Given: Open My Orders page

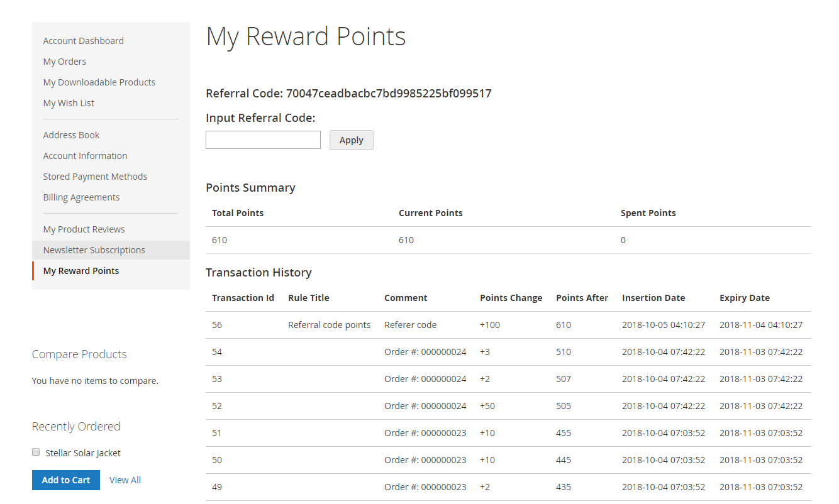Looking at the screenshot, I should pyautogui.click(x=64, y=62).
